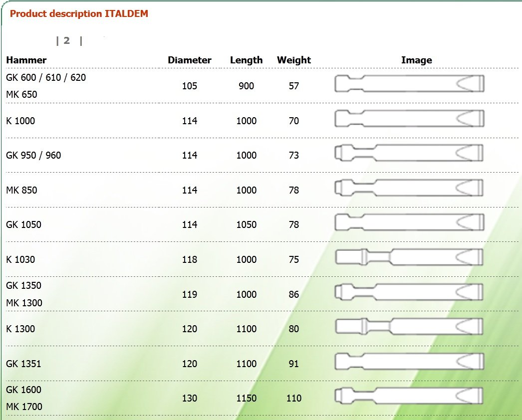Click the Weight column header
This screenshot has width=522, height=420.
(293, 60)
